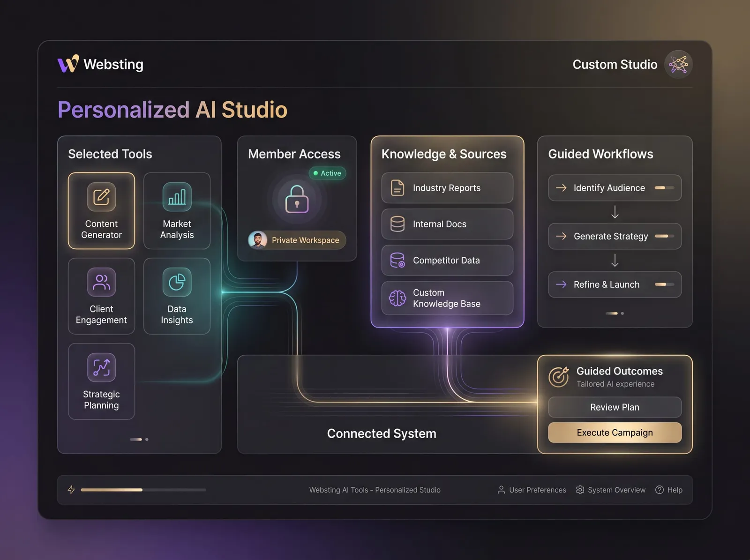Click the Competitor Data database gear icon
Screen dimensions: 750x560
(397, 260)
